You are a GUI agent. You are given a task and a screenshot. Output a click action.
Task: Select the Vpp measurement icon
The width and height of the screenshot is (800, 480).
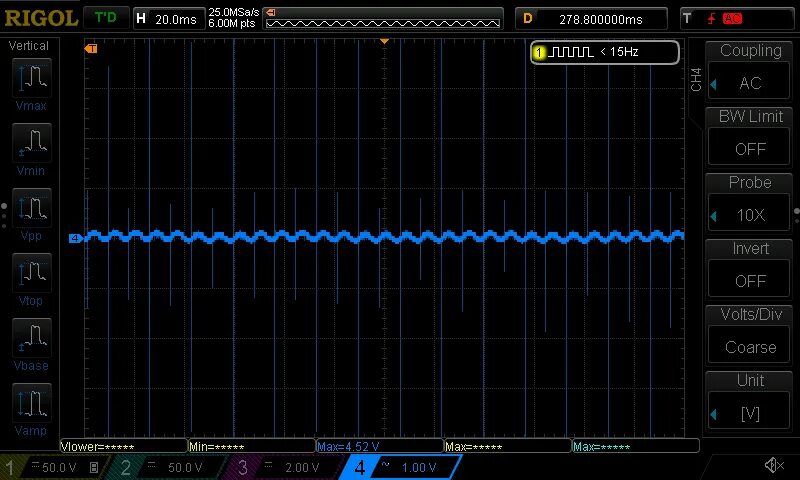tap(31, 208)
